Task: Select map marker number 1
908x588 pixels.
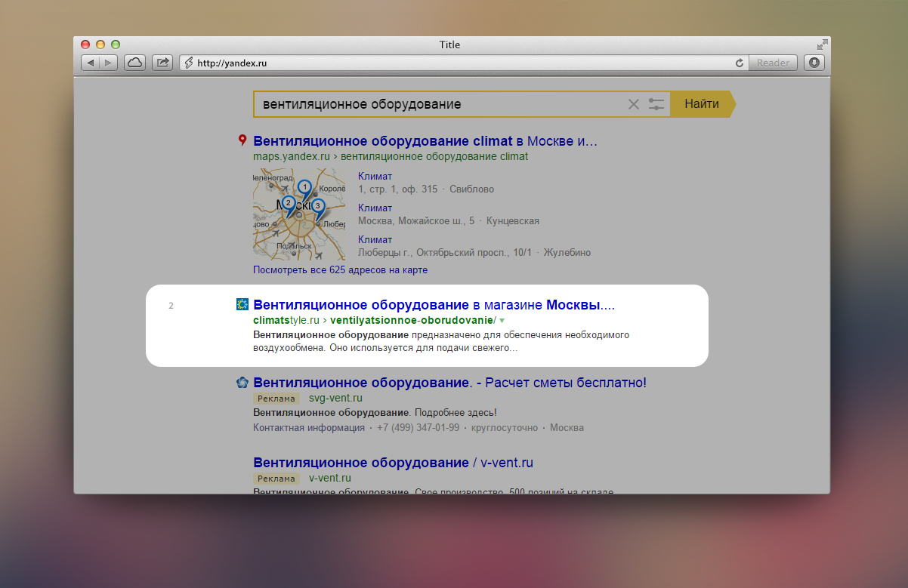Action: coord(304,187)
